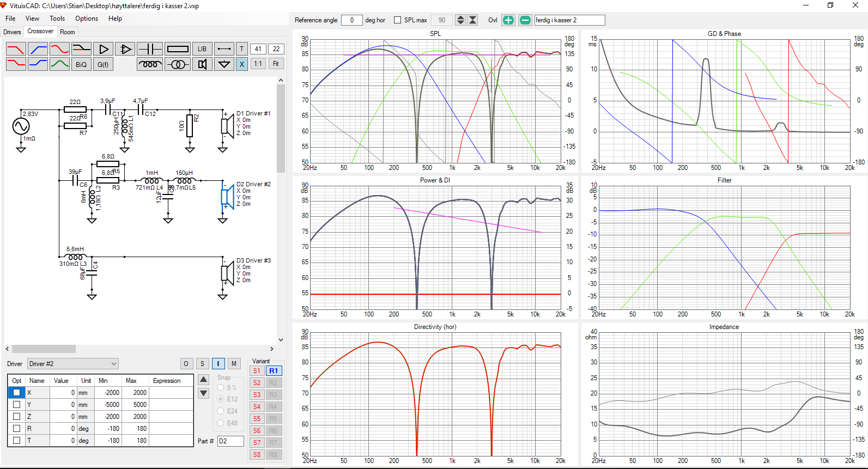Click the Fit schematic button

(276, 64)
